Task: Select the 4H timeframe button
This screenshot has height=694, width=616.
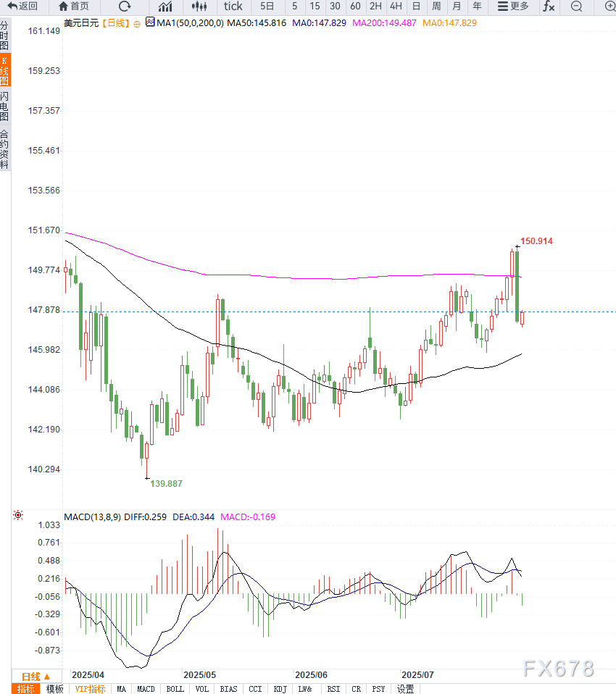Action: click(396, 7)
